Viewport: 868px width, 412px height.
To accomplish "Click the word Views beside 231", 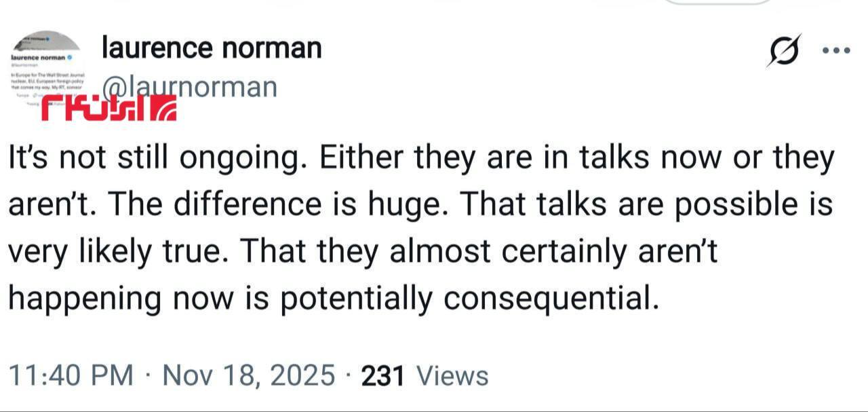I will pos(452,375).
